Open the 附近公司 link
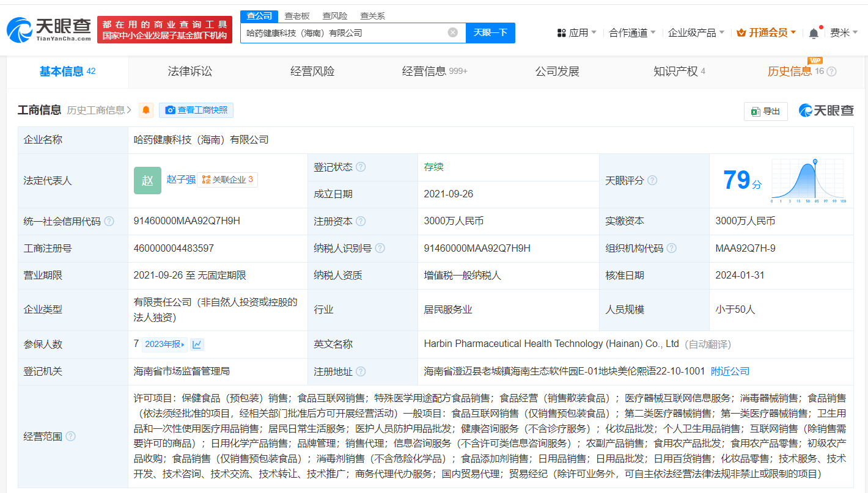This screenshot has height=493, width=868. 730,371
